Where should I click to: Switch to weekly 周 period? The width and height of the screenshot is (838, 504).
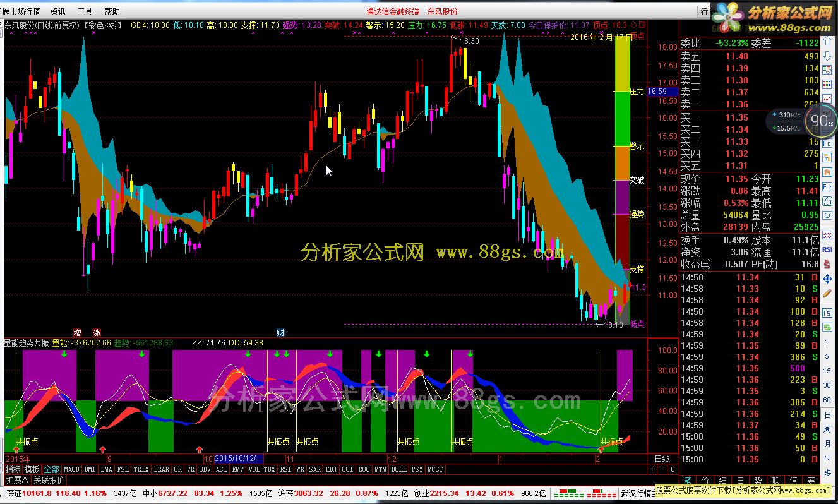[827, 429]
